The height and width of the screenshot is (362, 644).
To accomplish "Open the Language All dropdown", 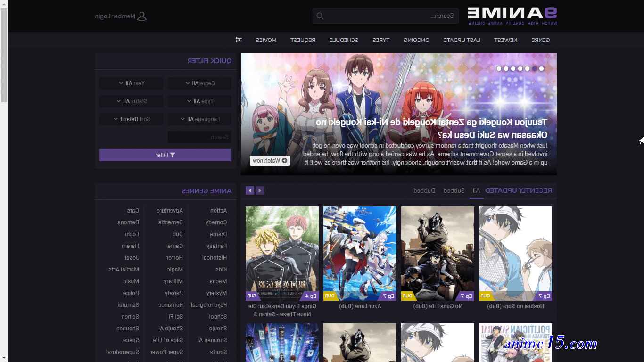I will (x=199, y=119).
